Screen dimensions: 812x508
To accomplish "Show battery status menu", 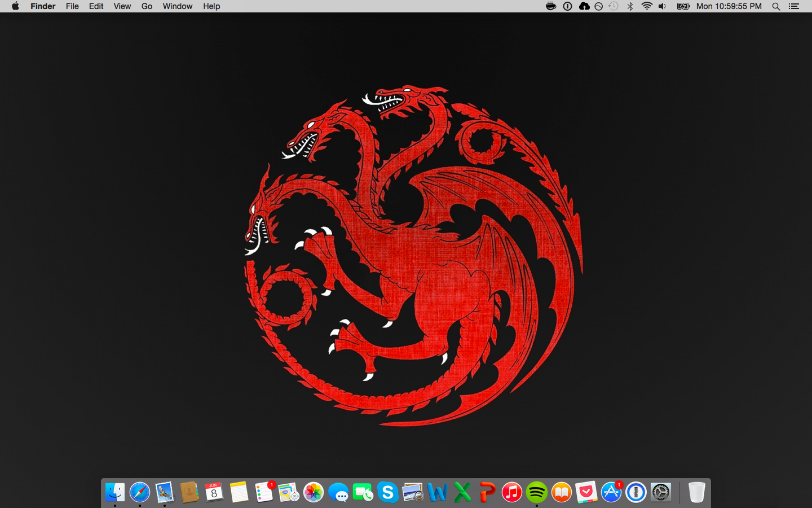I will 683,6.
